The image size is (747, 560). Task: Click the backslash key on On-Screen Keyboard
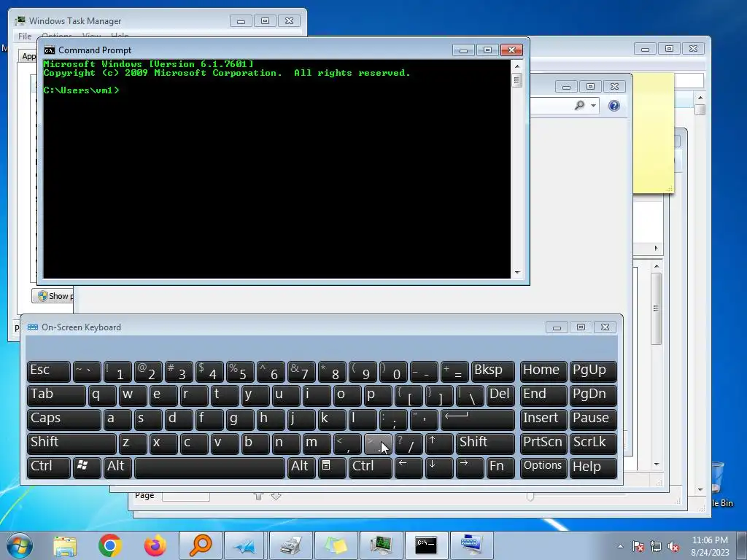point(470,395)
